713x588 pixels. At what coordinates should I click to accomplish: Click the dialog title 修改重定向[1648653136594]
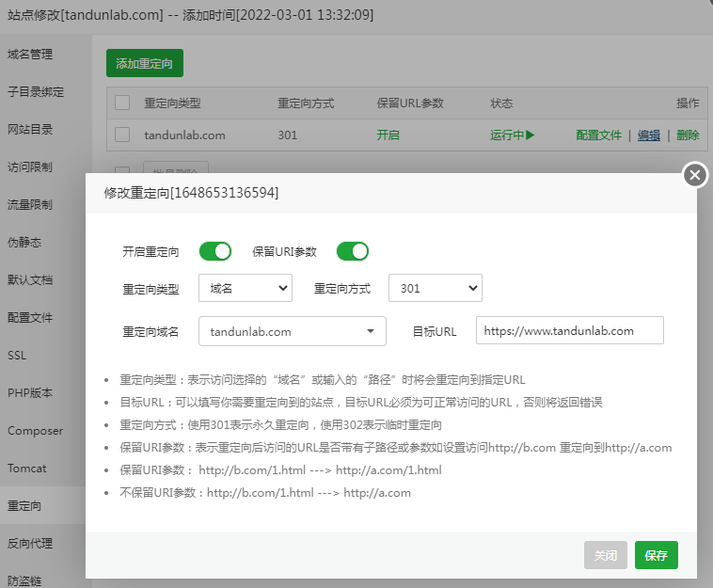point(191,193)
